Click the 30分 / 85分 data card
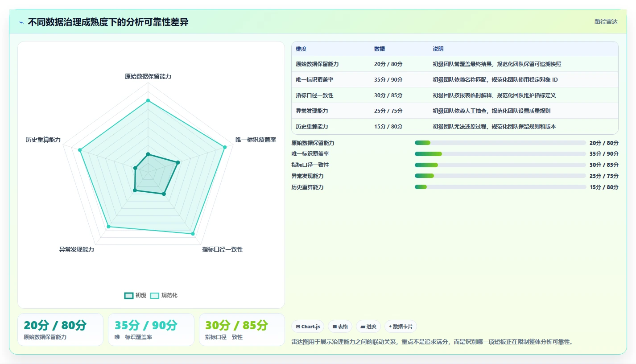Screen dimensions: 636x364 242,330
